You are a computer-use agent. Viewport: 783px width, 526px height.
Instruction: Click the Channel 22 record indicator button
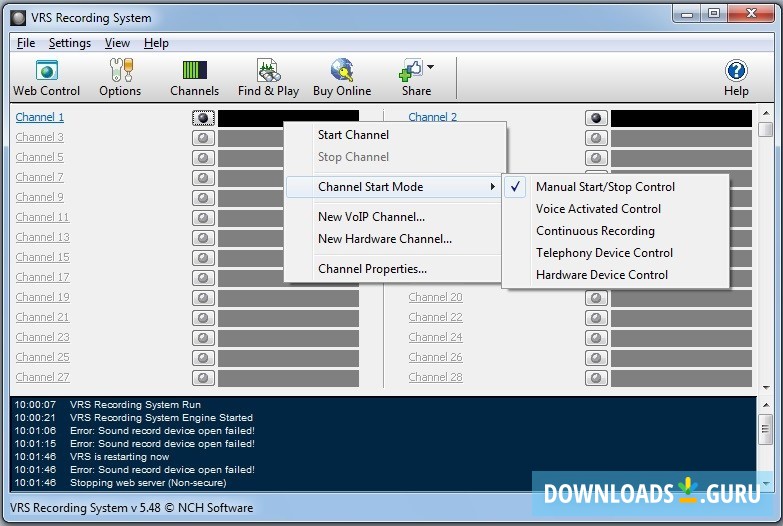(596, 318)
